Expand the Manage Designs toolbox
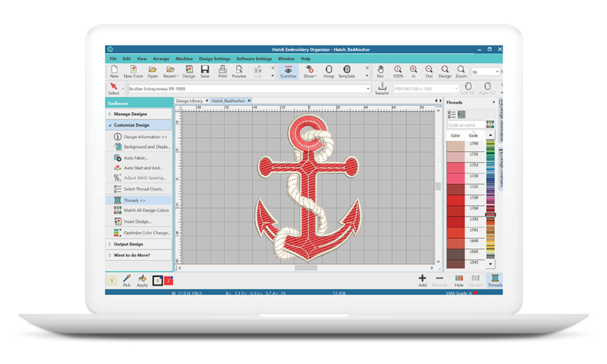Image resolution: width=607 pixels, height=364 pixels. point(139,114)
